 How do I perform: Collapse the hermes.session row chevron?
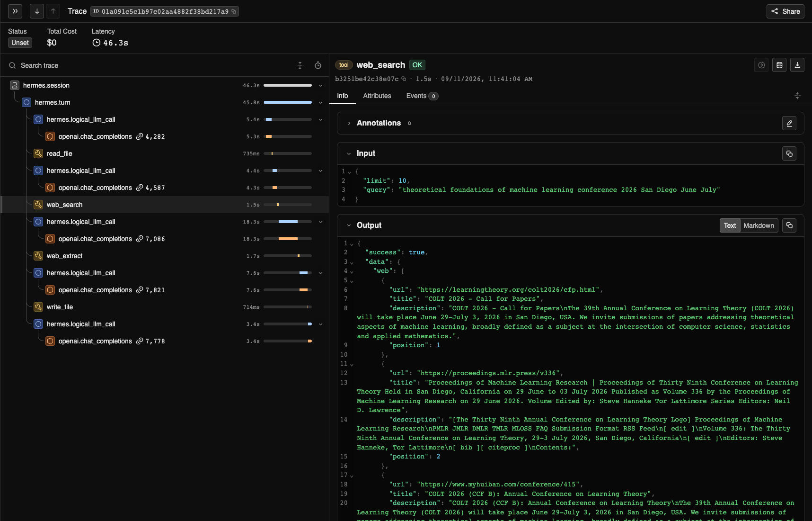320,86
